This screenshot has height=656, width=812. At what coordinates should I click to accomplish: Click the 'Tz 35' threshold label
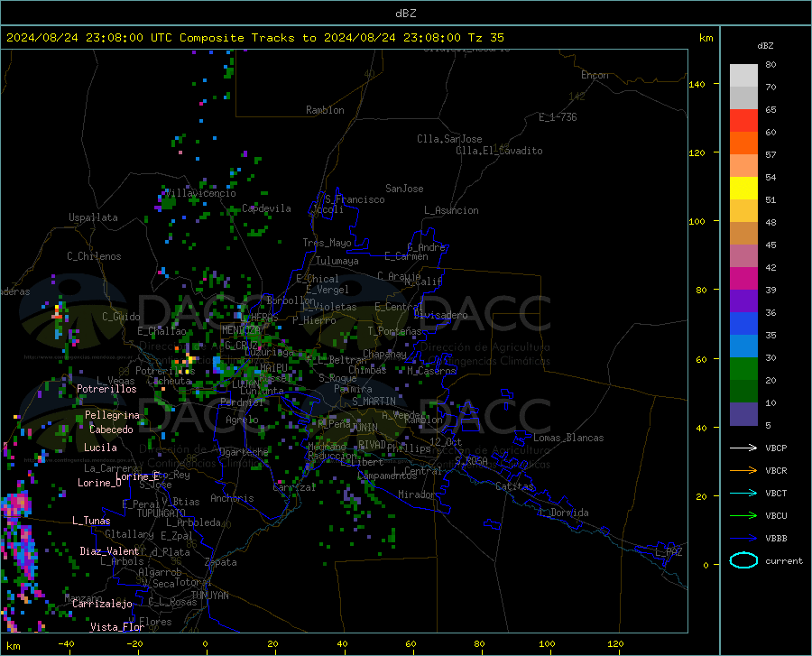click(485, 37)
